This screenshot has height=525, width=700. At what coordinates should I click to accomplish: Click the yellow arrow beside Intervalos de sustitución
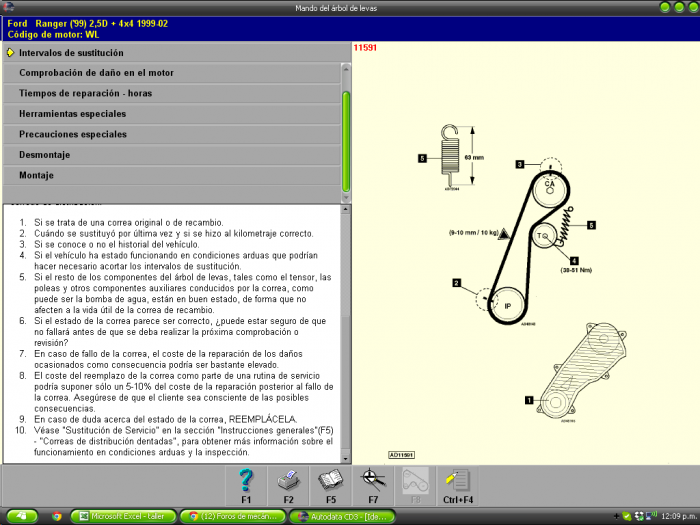(10, 53)
